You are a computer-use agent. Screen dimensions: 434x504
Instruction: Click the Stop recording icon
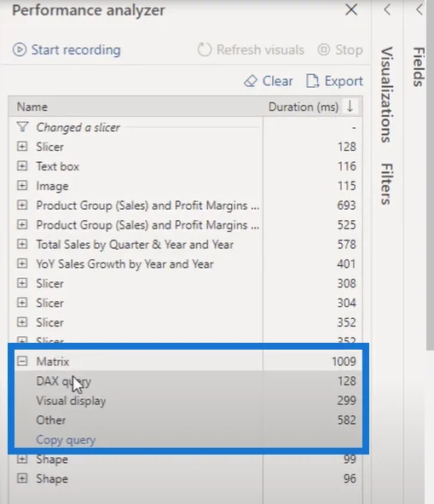point(324,49)
